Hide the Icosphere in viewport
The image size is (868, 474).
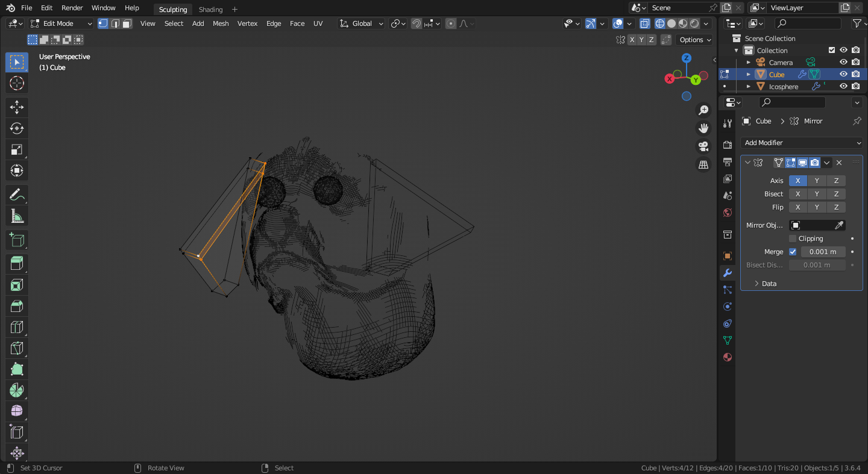coord(843,87)
